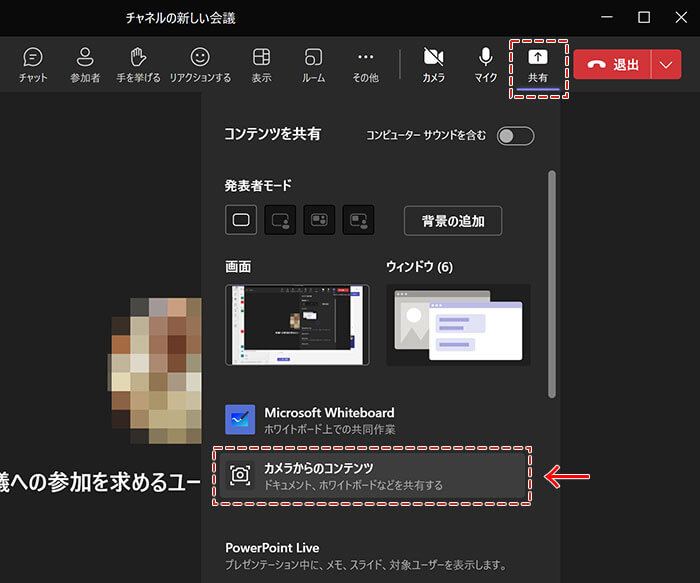Click the 発表者モード label
This screenshot has height=583, width=700.
[x=258, y=185]
